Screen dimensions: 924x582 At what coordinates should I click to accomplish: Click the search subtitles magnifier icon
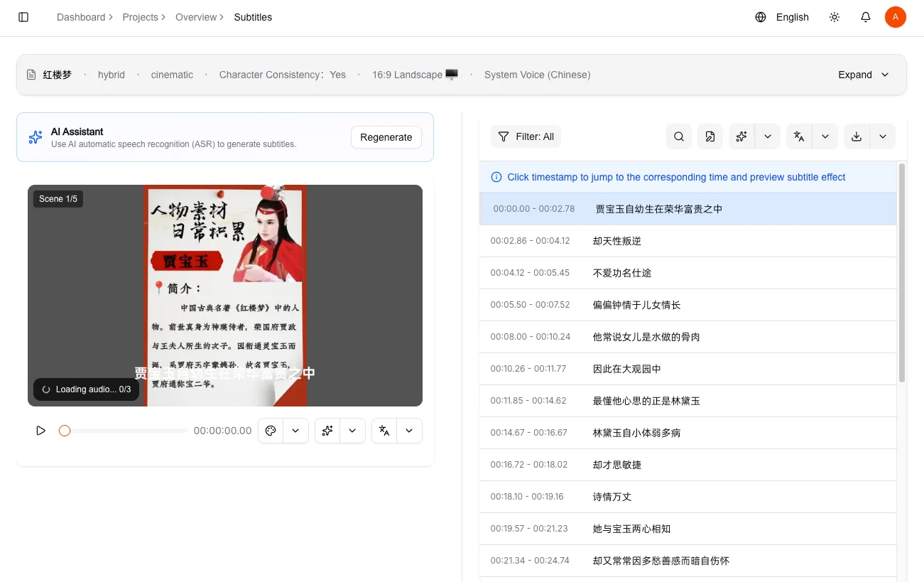[679, 136]
